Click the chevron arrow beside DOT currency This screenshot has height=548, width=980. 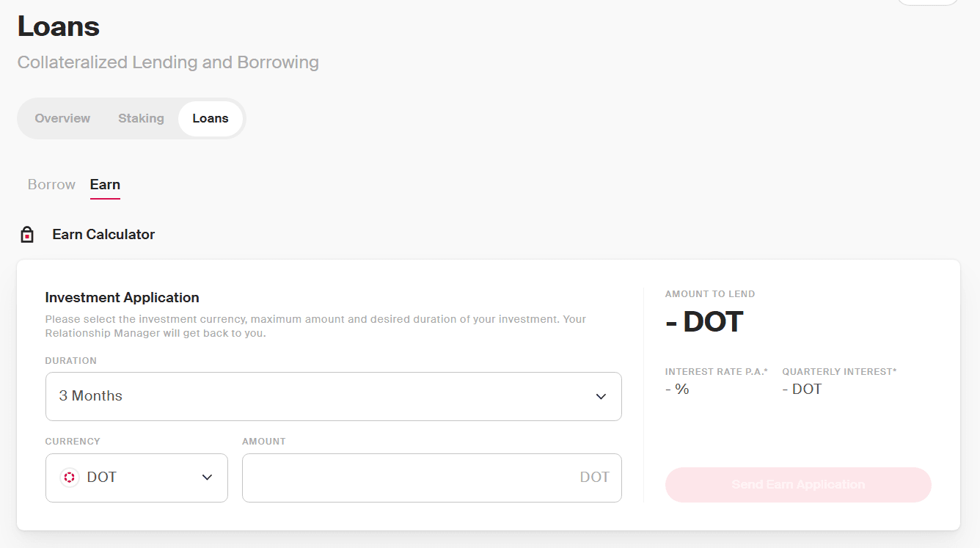pos(207,478)
